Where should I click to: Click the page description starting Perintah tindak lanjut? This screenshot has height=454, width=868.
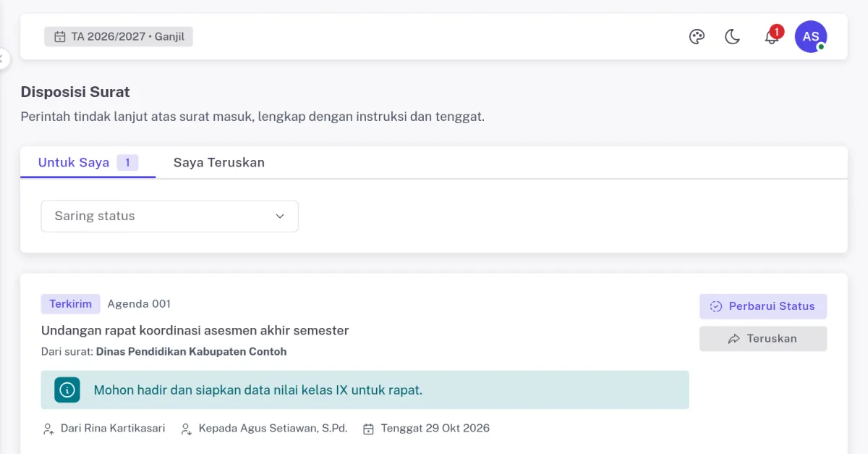click(252, 117)
